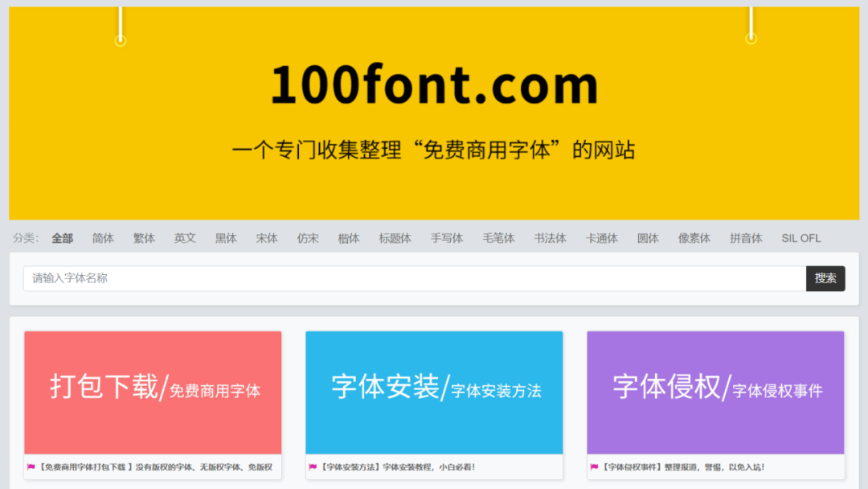Image resolution: width=868 pixels, height=489 pixels.
Task: Show fonts in 黑体 category
Action: 226,238
